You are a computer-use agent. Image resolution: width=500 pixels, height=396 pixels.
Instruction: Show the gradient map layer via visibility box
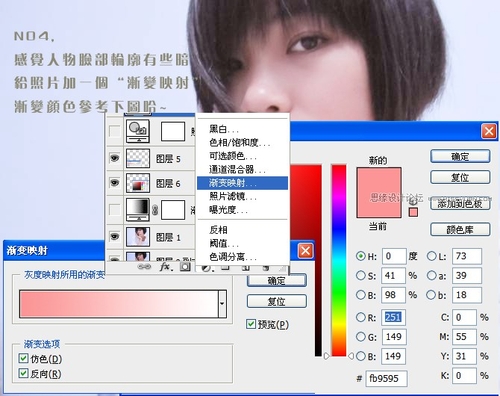[x=115, y=210]
